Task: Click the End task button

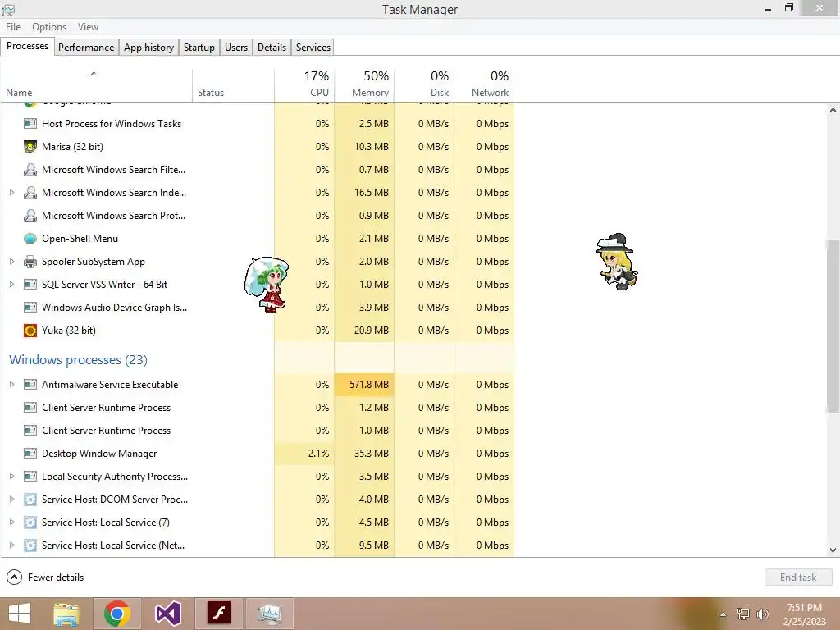Action: [798, 577]
